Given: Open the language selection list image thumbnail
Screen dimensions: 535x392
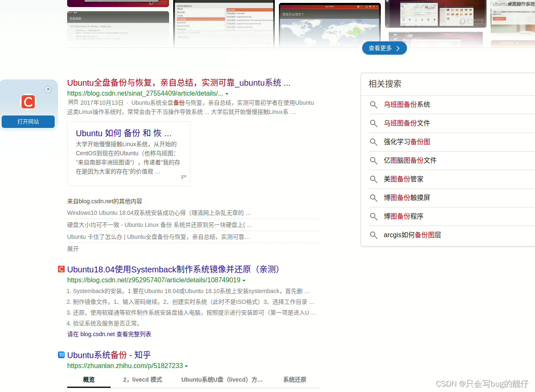Looking at the screenshot, I should coord(224,24).
